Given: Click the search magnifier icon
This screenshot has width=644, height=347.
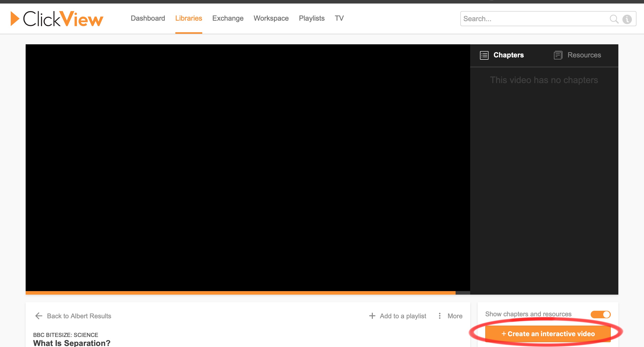Looking at the screenshot, I should (x=614, y=19).
